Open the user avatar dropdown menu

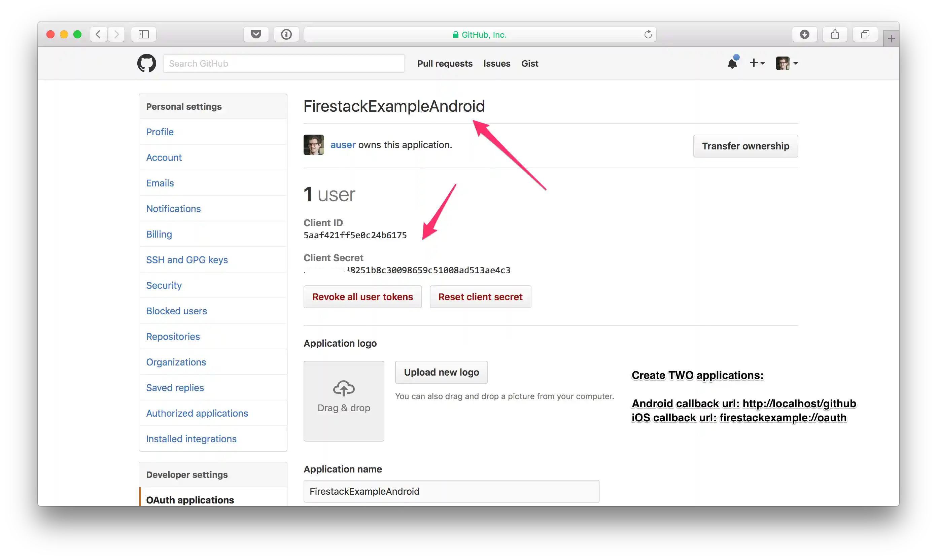click(x=787, y=63)
